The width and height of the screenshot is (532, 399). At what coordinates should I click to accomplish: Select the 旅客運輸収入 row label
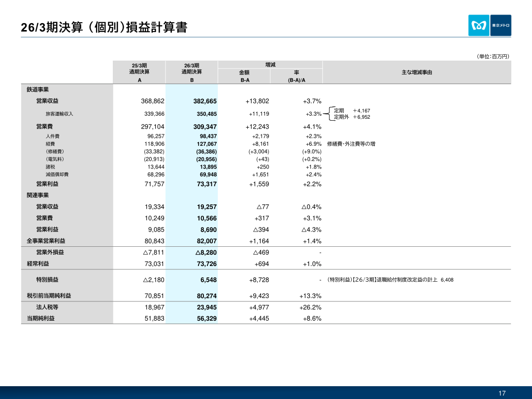[60, 114]
